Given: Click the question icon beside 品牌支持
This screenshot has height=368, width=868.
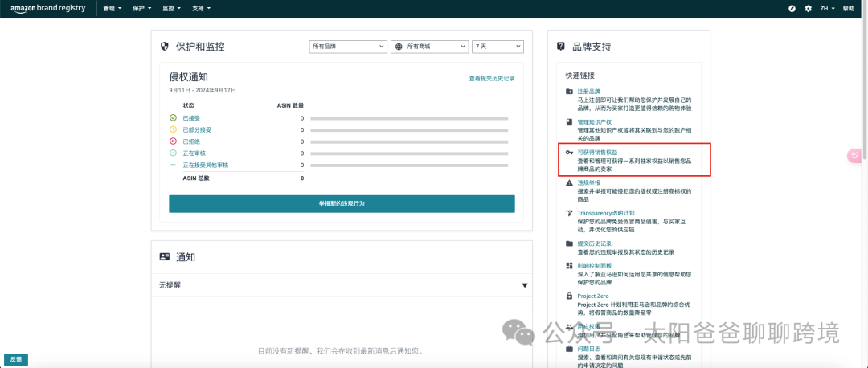Looking at the screenshot, I should (x=561, y=47).
